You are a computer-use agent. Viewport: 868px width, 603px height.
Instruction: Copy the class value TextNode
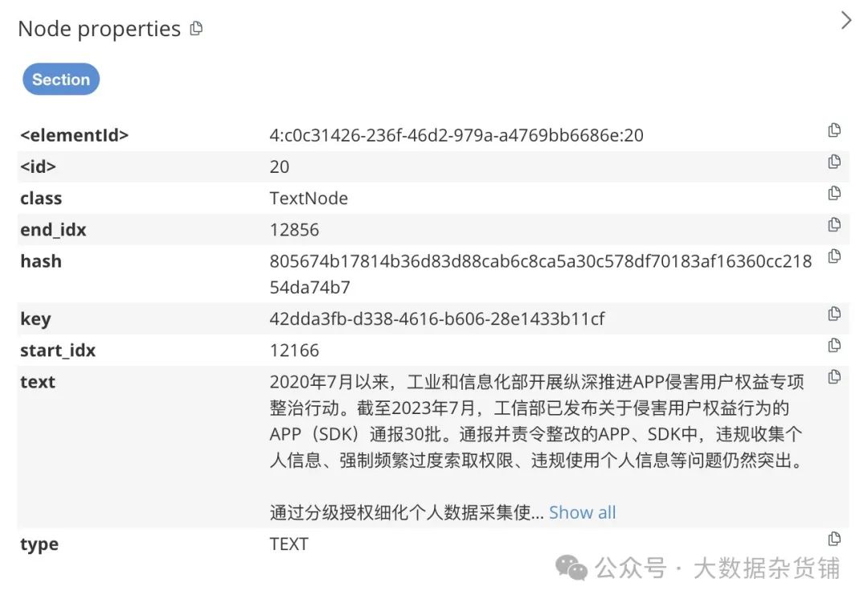[x=834, y=193]
